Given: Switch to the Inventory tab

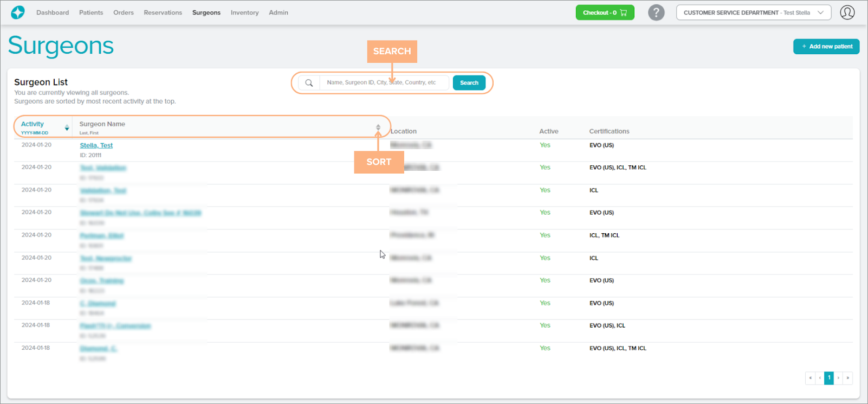Looking at the screenshot, I should click(x=244, y=12).
